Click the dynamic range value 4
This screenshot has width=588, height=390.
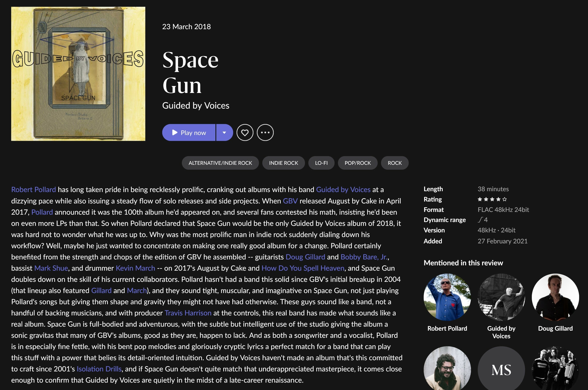click(x=483, y=220)
